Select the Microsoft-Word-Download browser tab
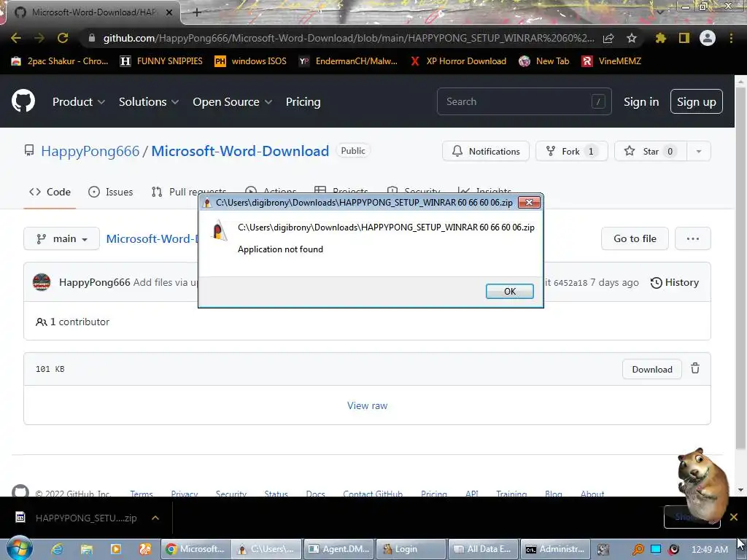Screen dimensions: 747x560 pyautogui.click(x=93, y=12)
